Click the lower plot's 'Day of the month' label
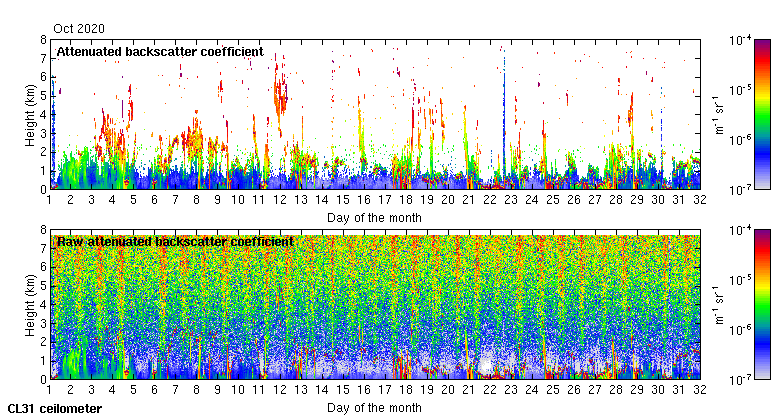Screen dimensions: 780x420 [x=374, y=408]
